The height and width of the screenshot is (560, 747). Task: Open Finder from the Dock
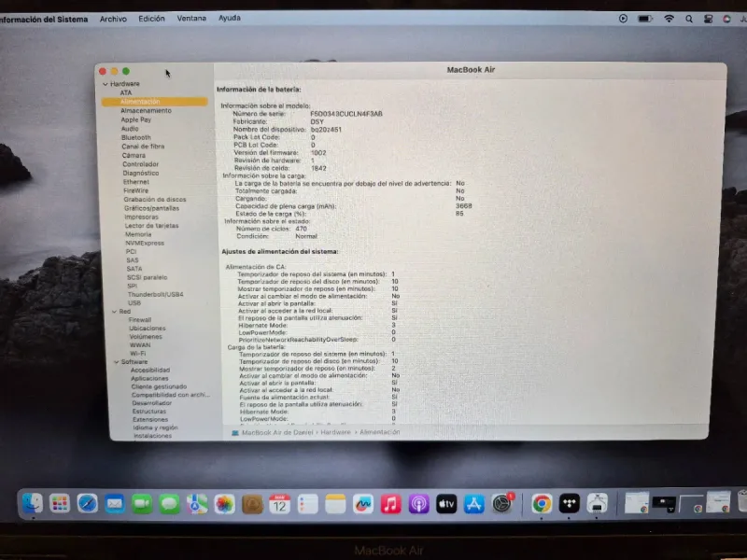pyautogui.click(x=33, y=503)
